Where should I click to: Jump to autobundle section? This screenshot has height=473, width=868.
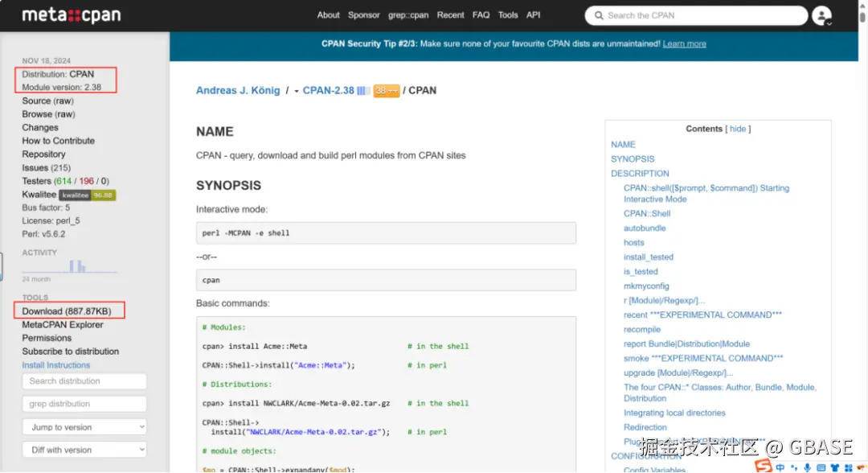(645, 228)
